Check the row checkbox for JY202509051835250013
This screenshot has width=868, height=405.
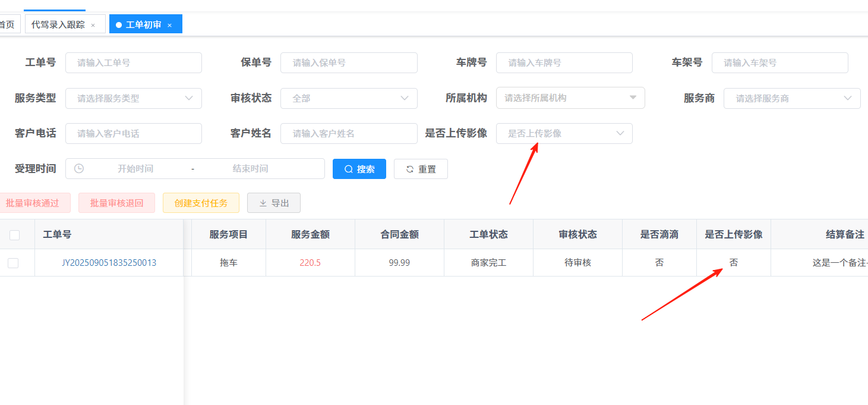point(13,263)
